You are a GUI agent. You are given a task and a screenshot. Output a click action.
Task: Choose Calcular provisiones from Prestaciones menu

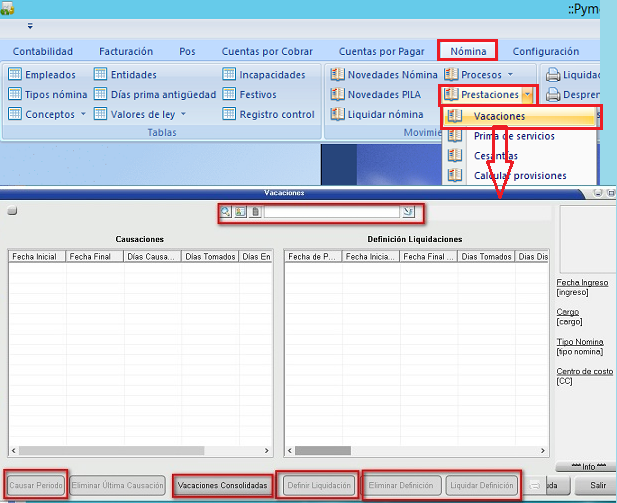[x=520, y=176]
